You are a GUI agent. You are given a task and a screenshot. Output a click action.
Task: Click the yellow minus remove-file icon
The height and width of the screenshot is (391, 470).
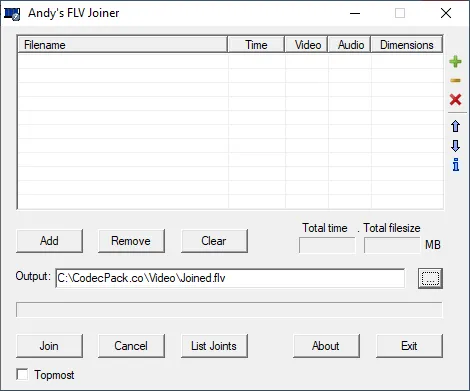(455, 80)
